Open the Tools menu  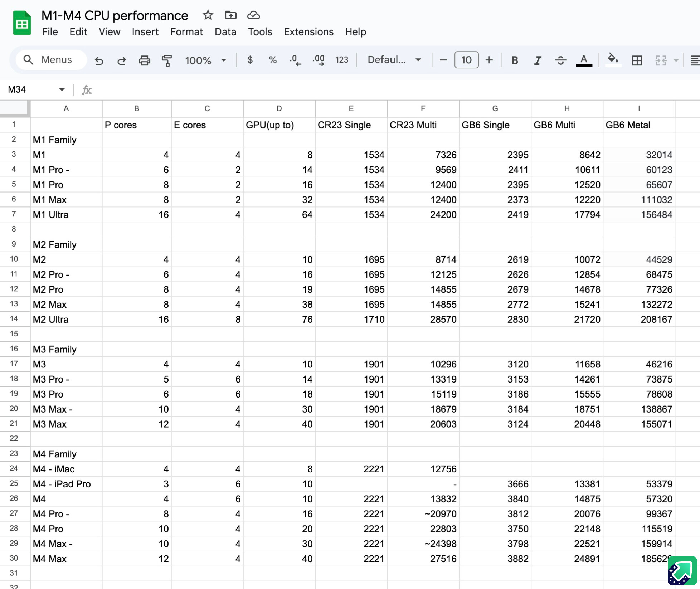coord(260,32)
